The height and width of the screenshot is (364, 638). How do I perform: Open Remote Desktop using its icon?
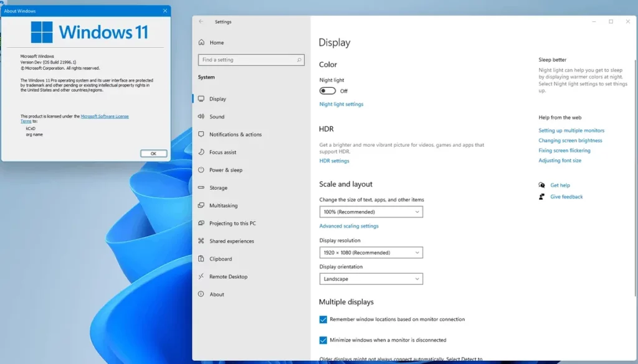coord(201,276)
